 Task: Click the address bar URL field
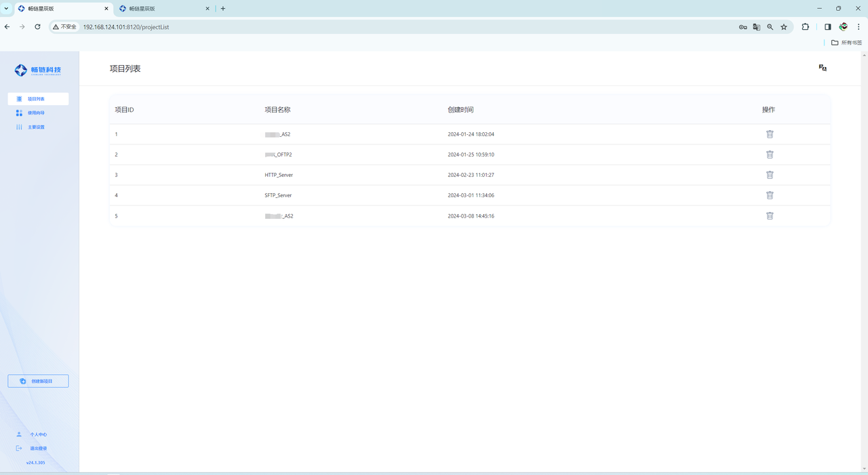click(x=407, y=27)
